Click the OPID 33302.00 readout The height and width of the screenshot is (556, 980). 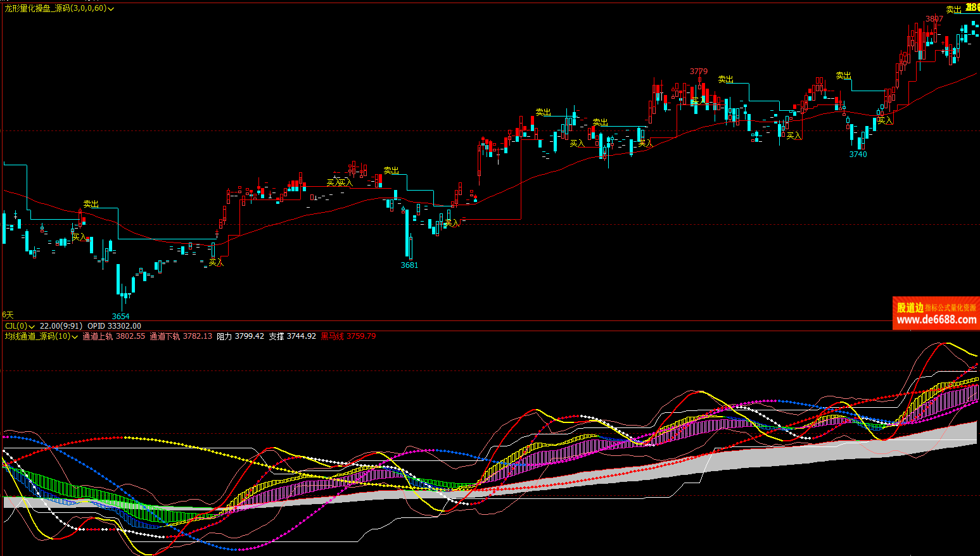tap(114, 326)
